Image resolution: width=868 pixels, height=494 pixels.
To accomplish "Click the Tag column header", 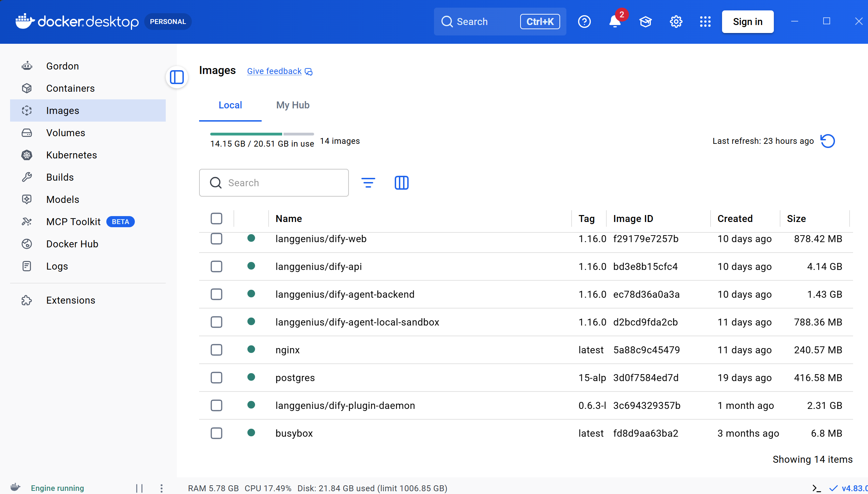I will click(x=587, y=219).
